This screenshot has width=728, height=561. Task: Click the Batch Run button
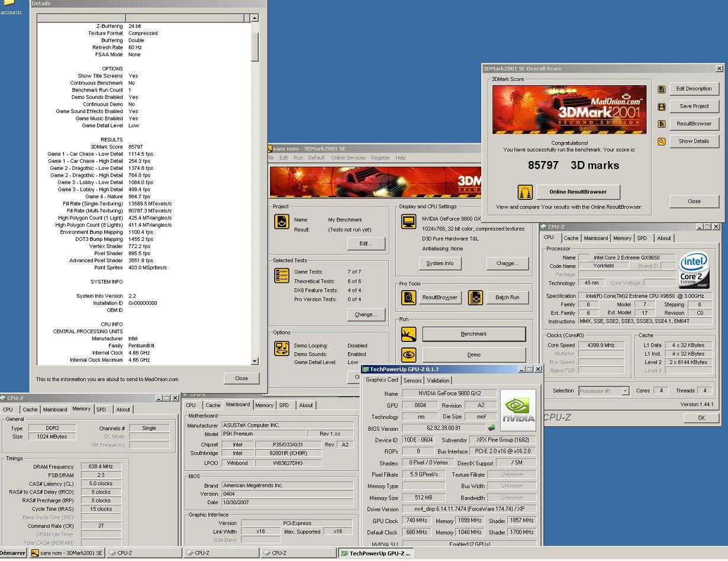coord(507,298)
